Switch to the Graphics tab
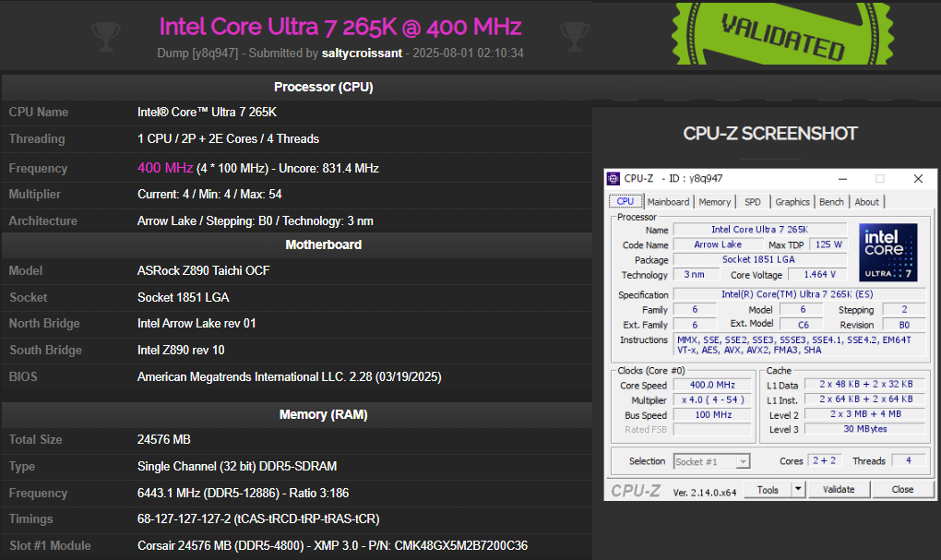The image size is (941, 560). pos(792,202)
